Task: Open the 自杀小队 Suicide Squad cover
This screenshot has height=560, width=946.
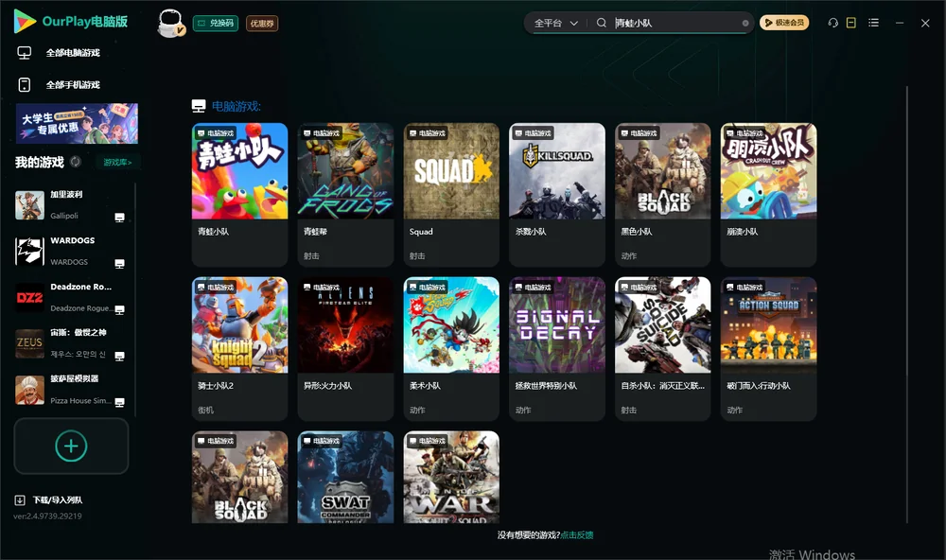Action: click(663, 325)
